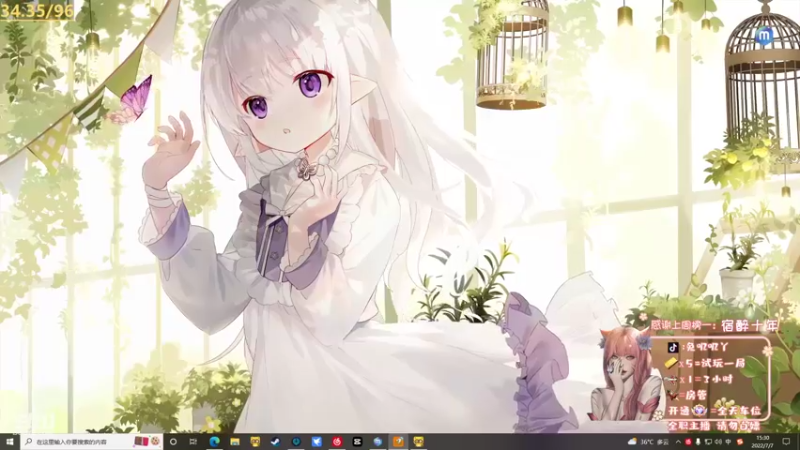This screenshot has height=450, width=800.
Task: Launch Microsoft Edge from the taskbar
Action: [x=214, y=441]
